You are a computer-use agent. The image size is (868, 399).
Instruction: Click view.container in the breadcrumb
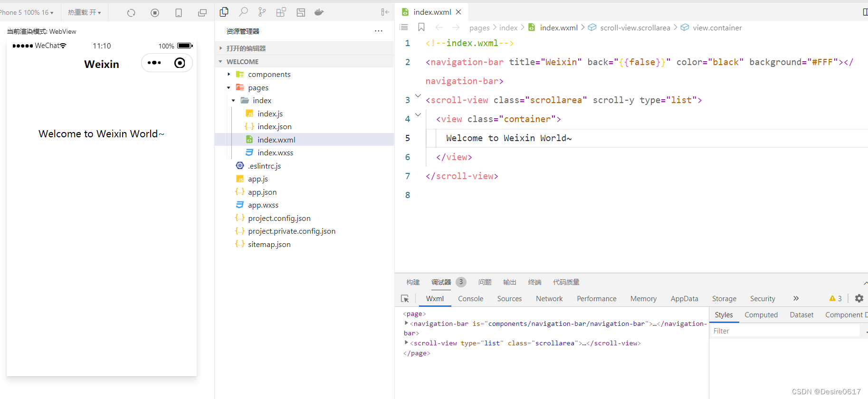coord(717,28)
